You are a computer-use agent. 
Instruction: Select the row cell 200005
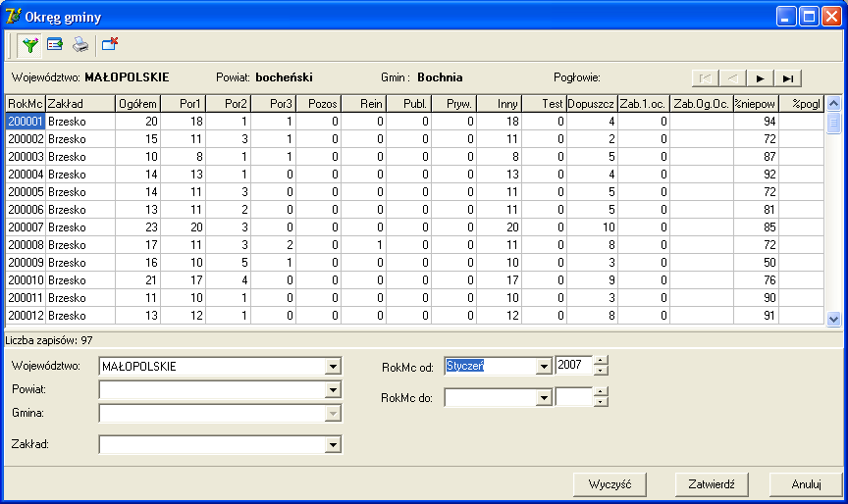tap(25, 192)
